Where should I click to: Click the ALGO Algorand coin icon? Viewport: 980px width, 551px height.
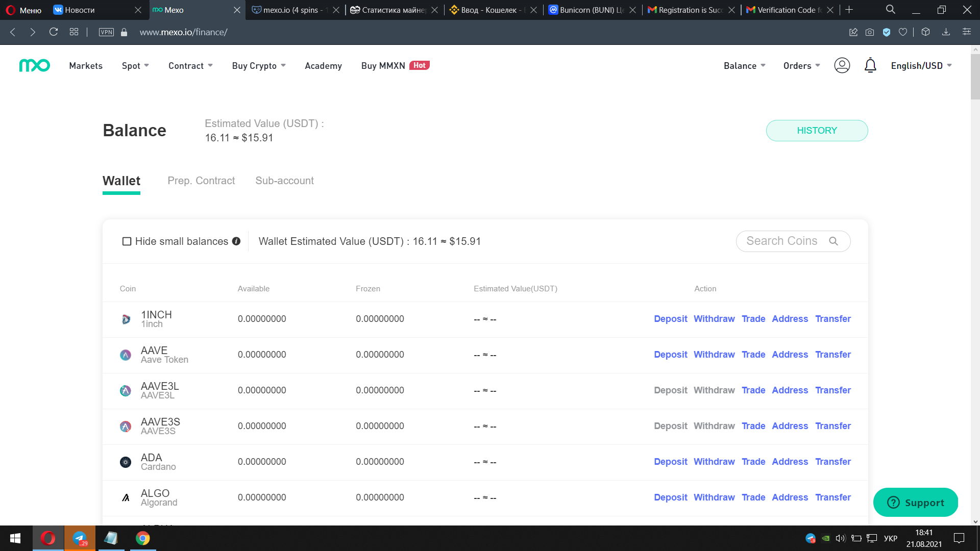[126, 498]
